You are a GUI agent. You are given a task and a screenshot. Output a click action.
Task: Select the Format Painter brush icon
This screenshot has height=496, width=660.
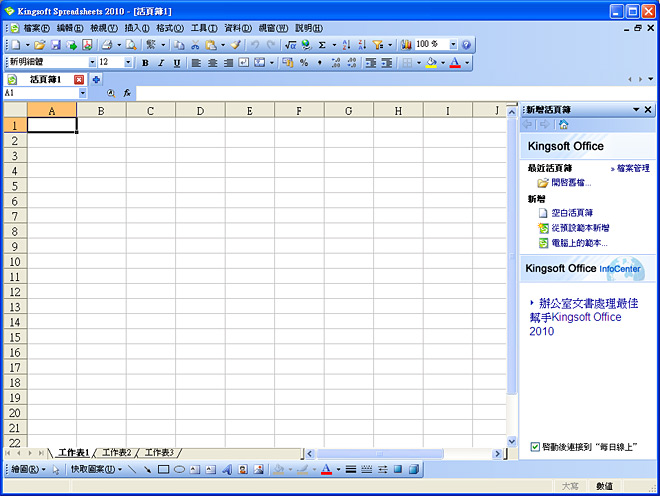[x=236, y=45]
